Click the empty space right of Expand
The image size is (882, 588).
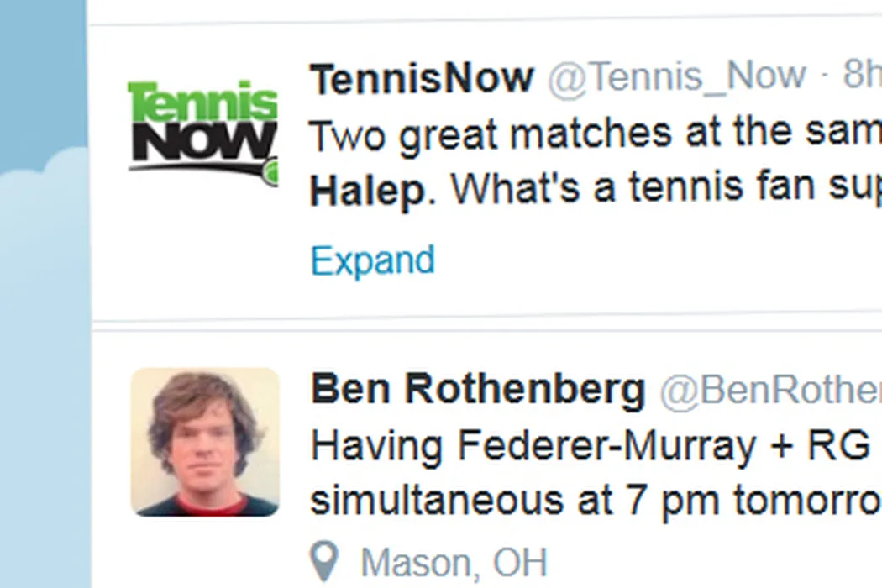[655, 260]
